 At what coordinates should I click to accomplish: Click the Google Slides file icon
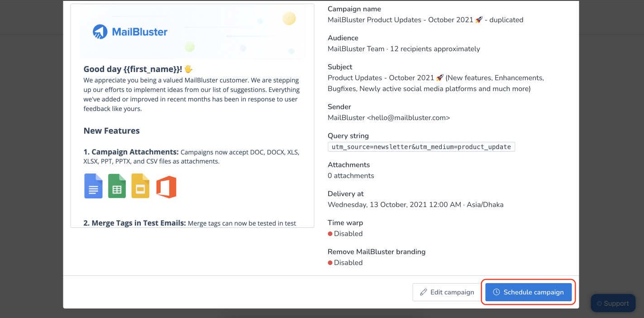coord(140,186)
